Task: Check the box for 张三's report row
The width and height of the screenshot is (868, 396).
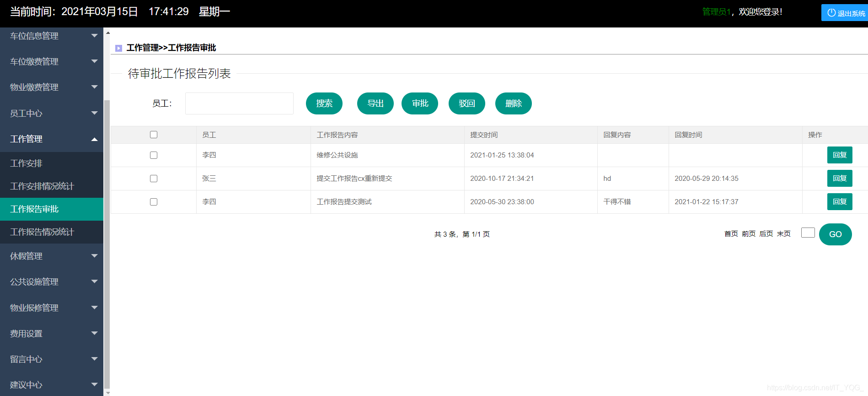Action: (x=154, y=179)
